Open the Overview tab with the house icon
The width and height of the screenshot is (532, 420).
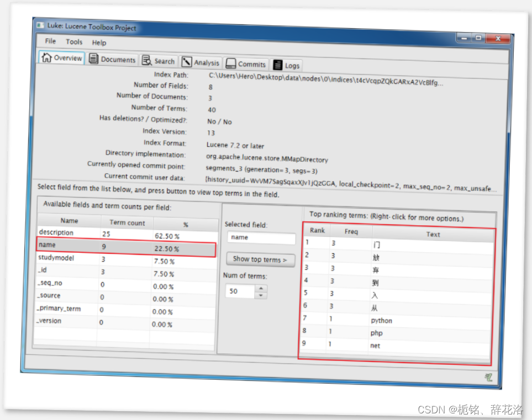pyautogui.click(x=62, y=57)
